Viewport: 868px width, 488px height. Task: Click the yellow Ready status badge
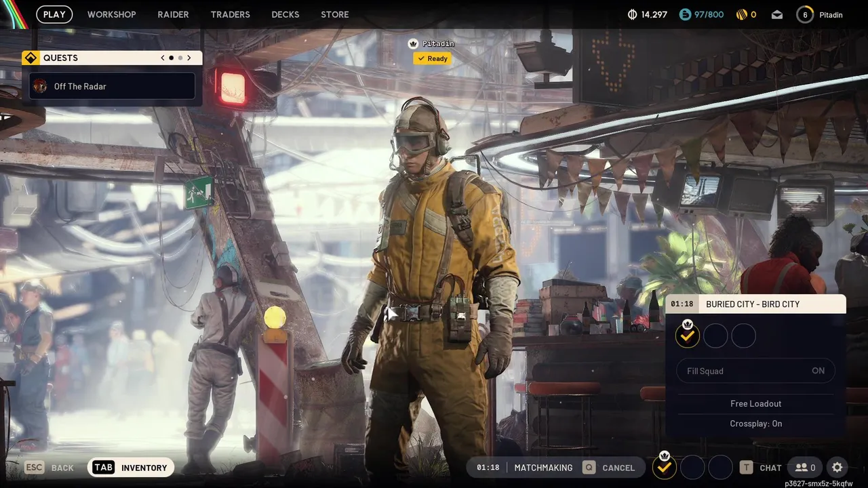coord(432,58)
